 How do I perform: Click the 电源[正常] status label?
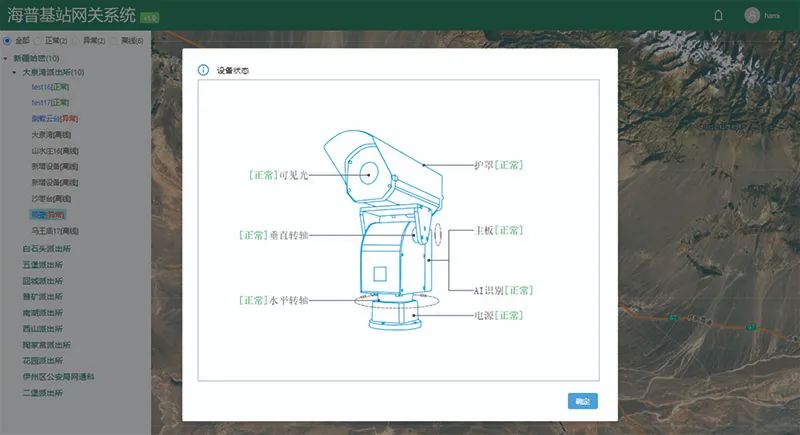coord(498,316)
